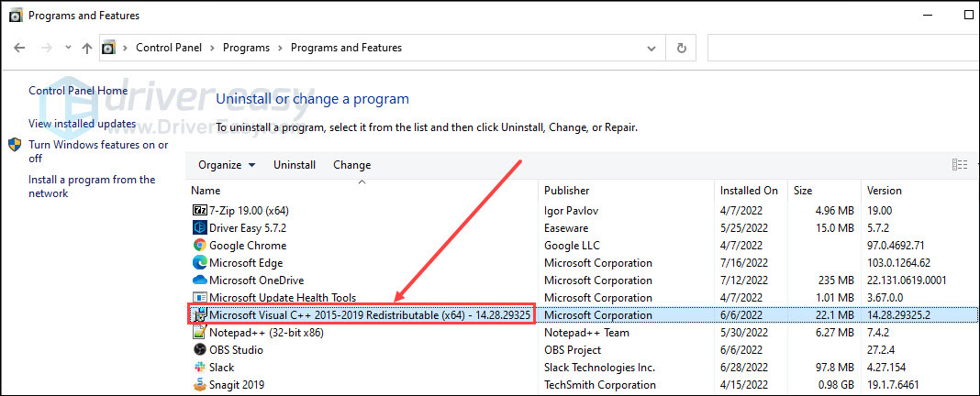Image resolution: width=980 pixels, height=396 pixels.
Task: Click size 97.8 MB cell
Action: (x=834, y=368)
